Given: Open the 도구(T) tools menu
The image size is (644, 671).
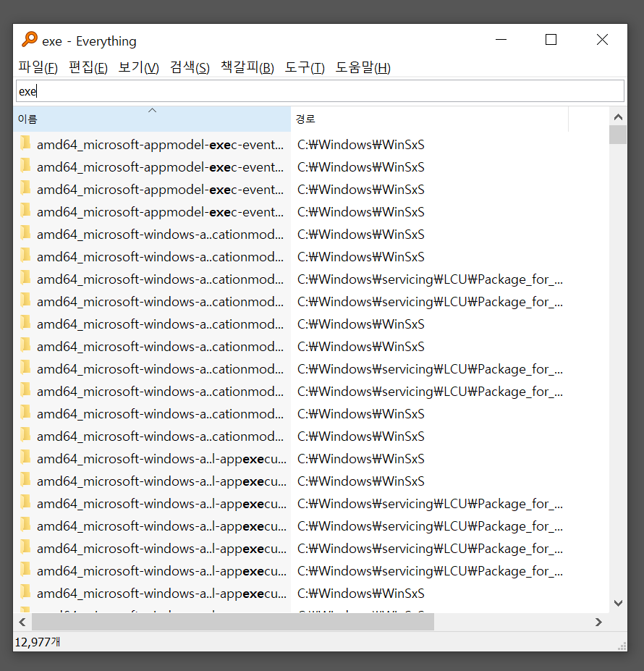Looking at the screenshot, I should click(x=305, y=67).
